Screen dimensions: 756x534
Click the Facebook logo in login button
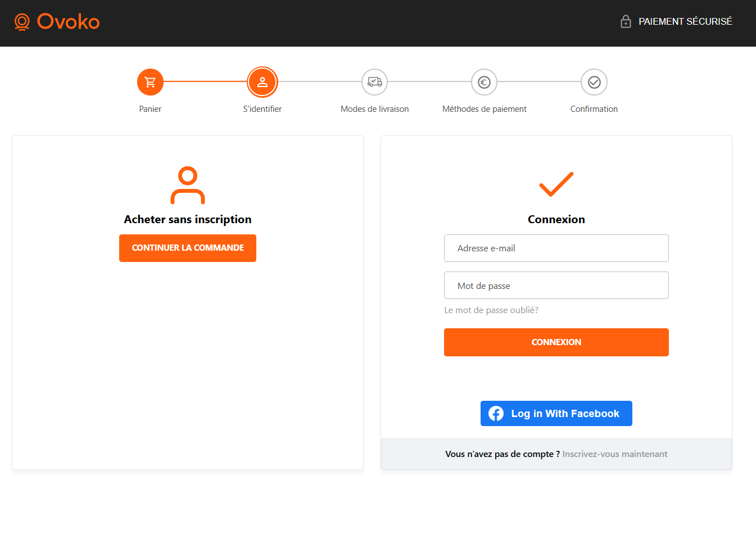[496, 414]
